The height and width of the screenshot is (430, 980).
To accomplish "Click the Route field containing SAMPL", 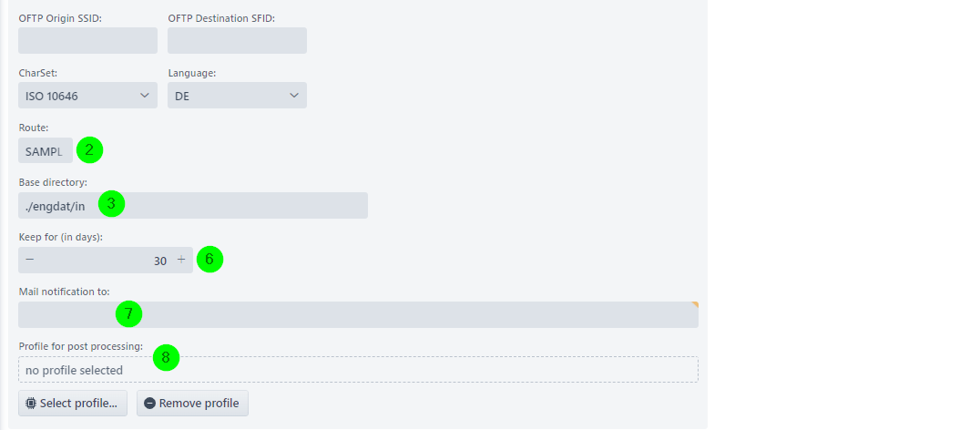I will [46, 150].
